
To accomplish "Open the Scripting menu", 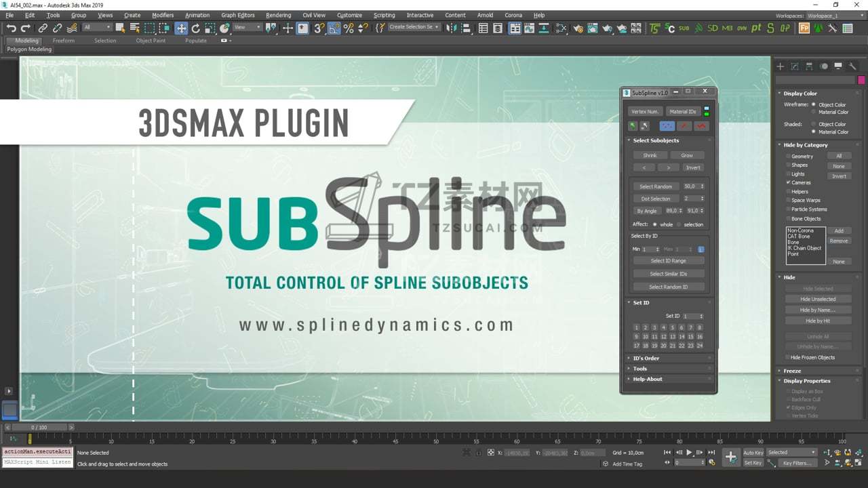I will click(x=384, y=15).
